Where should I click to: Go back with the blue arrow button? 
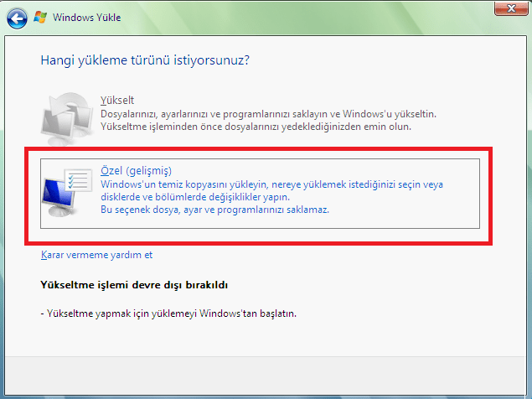tap(17, 18)
